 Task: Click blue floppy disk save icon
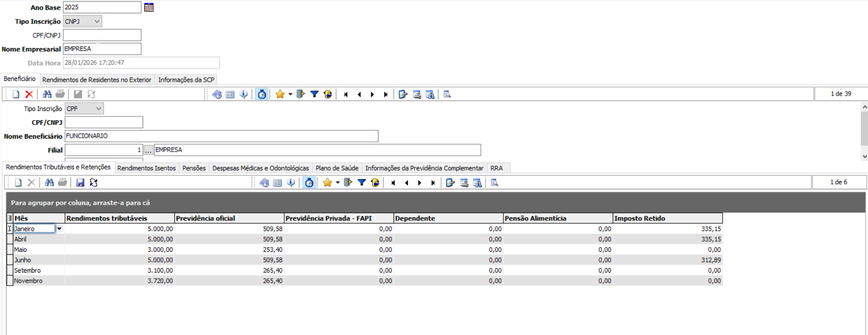[x=80, y=183]
